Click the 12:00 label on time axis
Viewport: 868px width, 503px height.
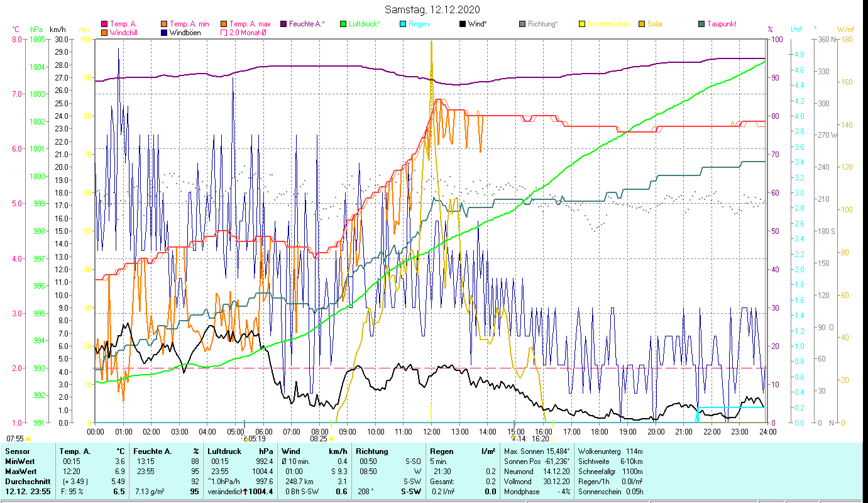(431, 431)
